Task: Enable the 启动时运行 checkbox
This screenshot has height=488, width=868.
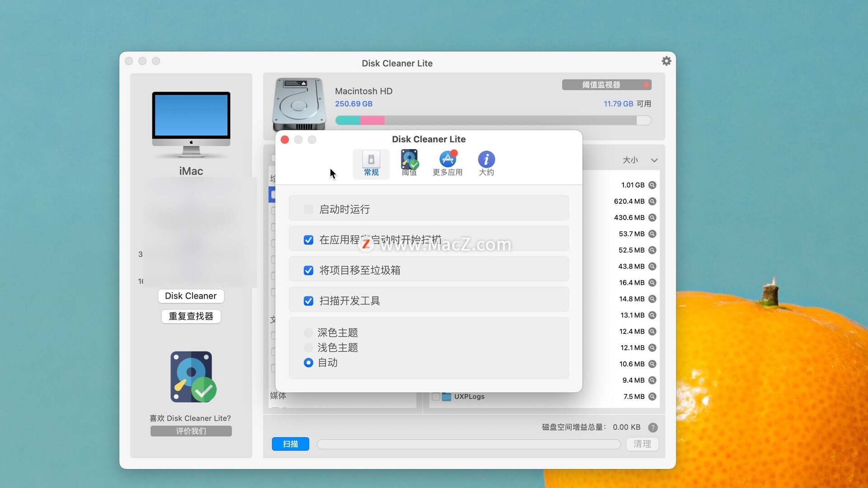Action: pyautogui.click(x=308, y=209)
